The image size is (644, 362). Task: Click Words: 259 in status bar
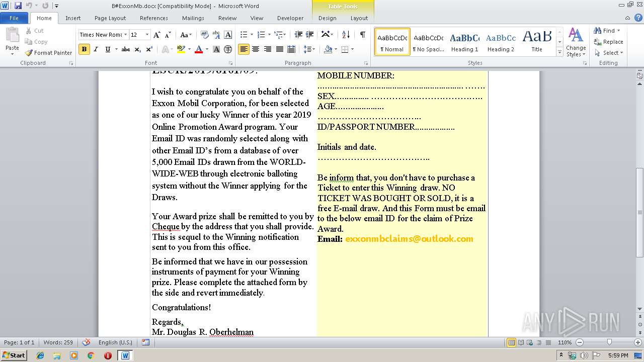(58, 342)
